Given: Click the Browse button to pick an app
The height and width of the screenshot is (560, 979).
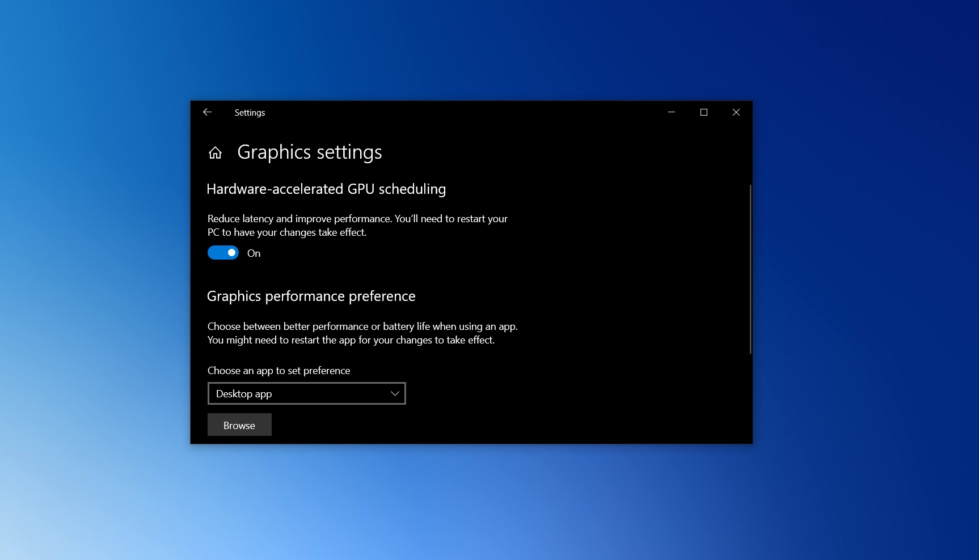Looking at the screenshot, I should 239,425.
